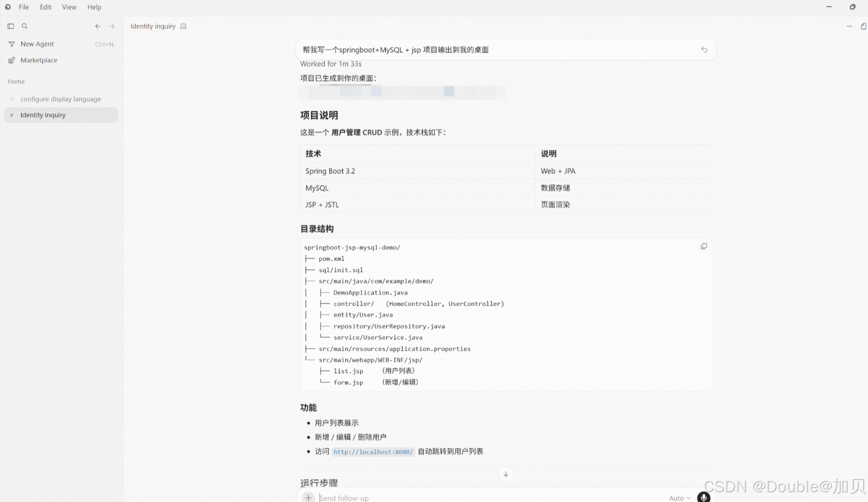Viewport: 868px width, 502px height.
Task: Go back with the left arrow
Action: click(98, 26)
